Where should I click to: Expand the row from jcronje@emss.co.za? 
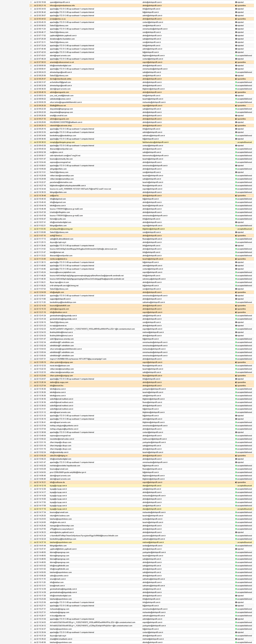tap(31, 19)
